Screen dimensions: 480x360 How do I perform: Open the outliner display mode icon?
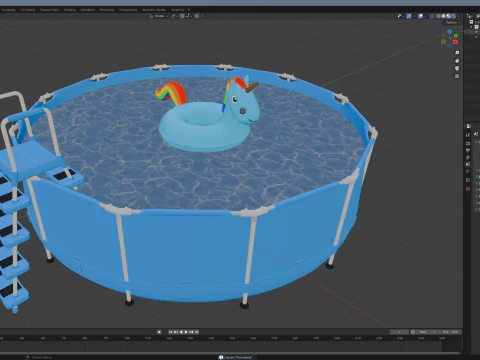(469, 16)
